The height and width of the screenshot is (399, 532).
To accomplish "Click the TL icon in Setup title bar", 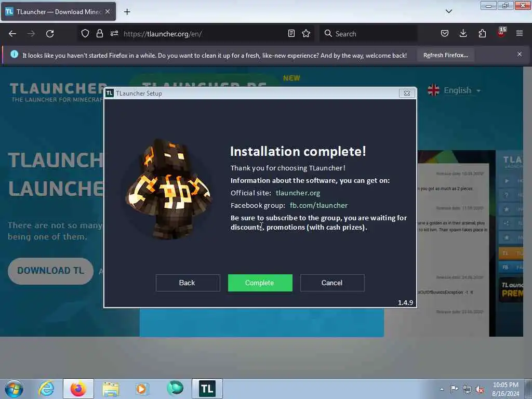I will 109,93.
